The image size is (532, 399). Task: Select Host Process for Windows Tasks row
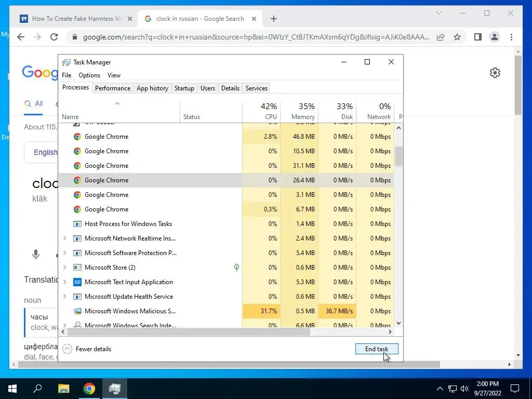(227, 224)
